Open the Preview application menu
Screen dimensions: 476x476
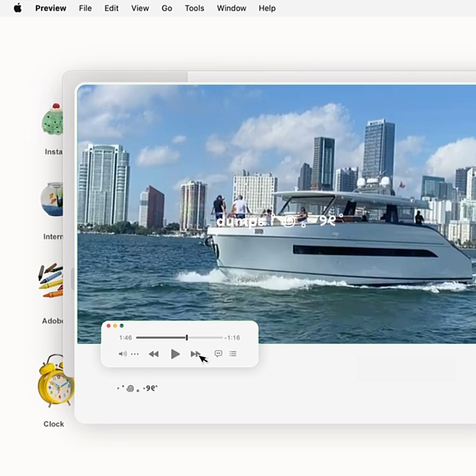[x=51, y=8]
